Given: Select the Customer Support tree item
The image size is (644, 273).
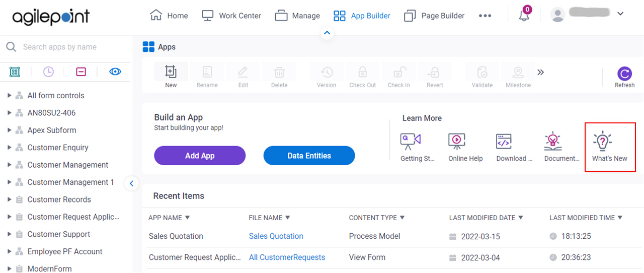Looking at the screenshot, I should click(x=59, y=234).
